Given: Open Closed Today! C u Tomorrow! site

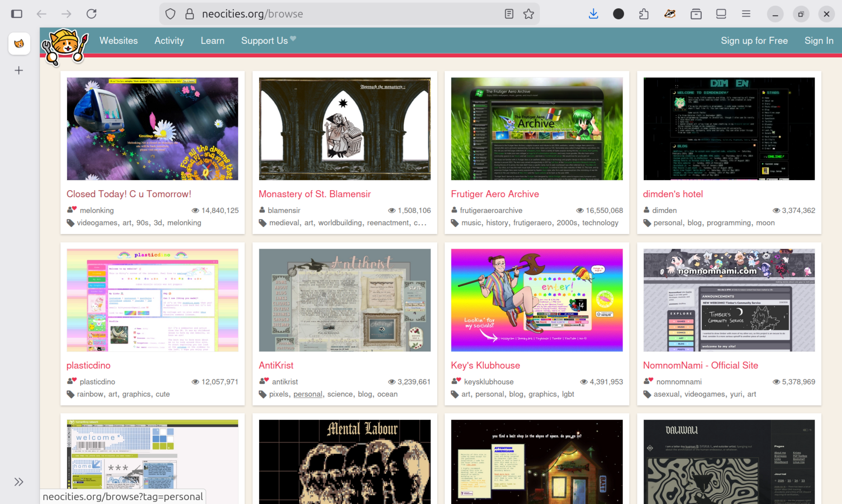Looking at the screenshot, I should click(x=129, y=194).
